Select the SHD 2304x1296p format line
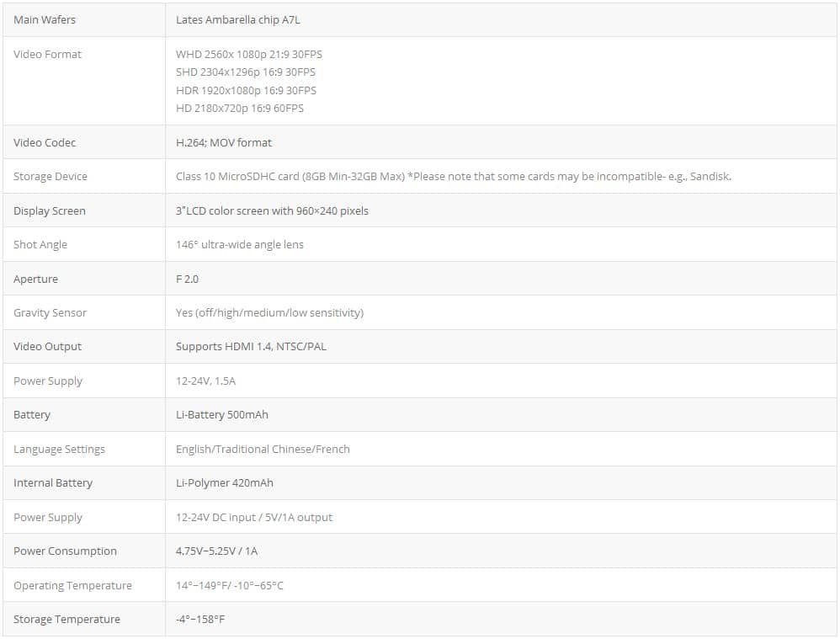The height and width of the screenshot is (639, 840). [245, 72]
